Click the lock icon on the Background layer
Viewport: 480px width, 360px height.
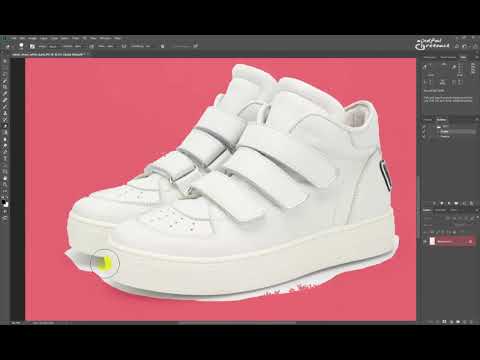click(470, 241)
